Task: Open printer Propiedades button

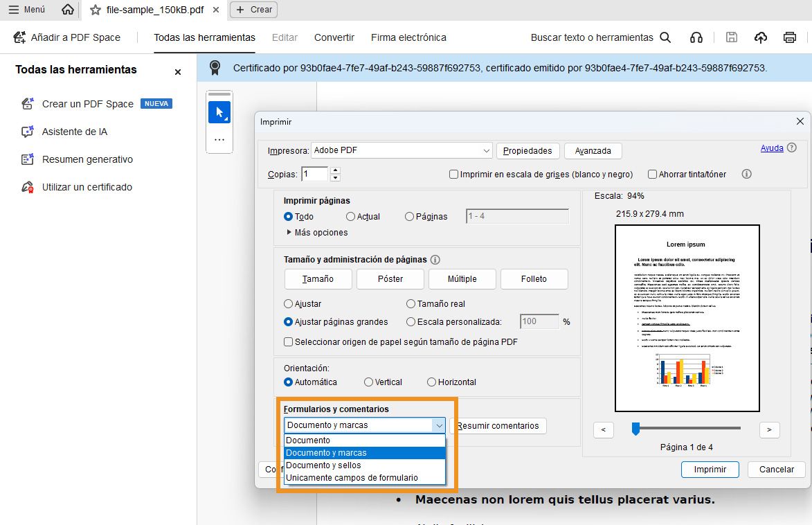Action: pos(527,151)
